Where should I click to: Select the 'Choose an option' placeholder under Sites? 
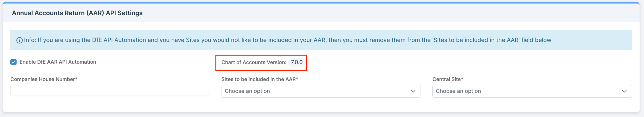coord(247,91)
